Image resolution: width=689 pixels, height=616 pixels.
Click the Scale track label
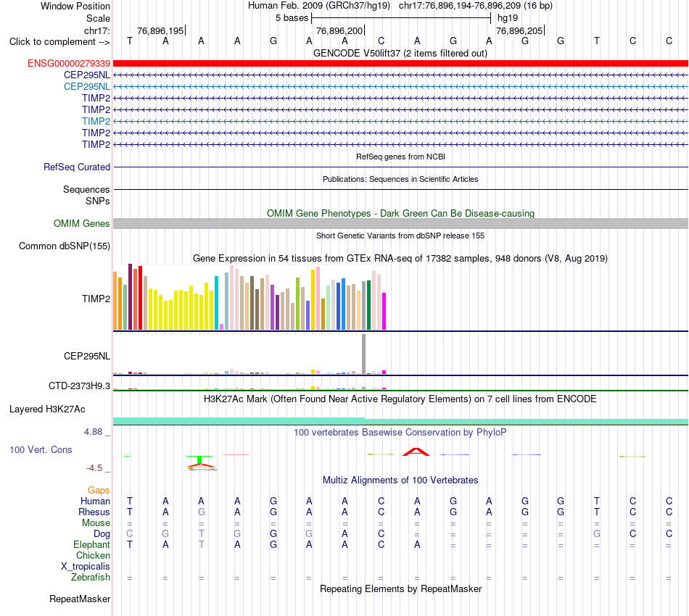click(x=98, y=18)
